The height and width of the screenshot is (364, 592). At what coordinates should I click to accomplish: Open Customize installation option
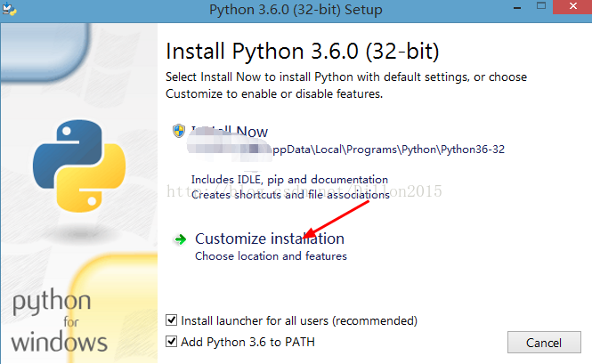(270, 239)
